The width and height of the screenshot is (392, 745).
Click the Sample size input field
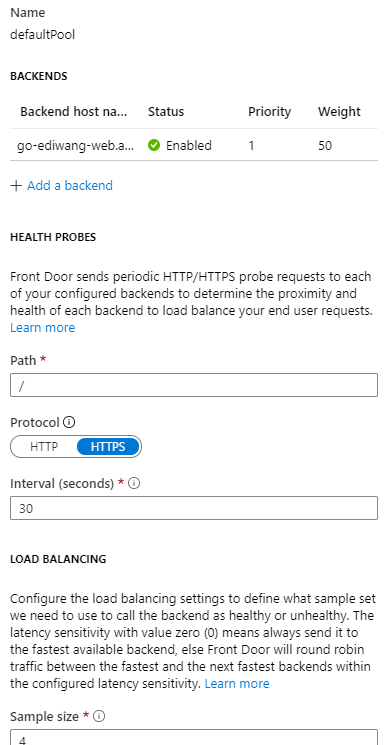pos(194,737)
